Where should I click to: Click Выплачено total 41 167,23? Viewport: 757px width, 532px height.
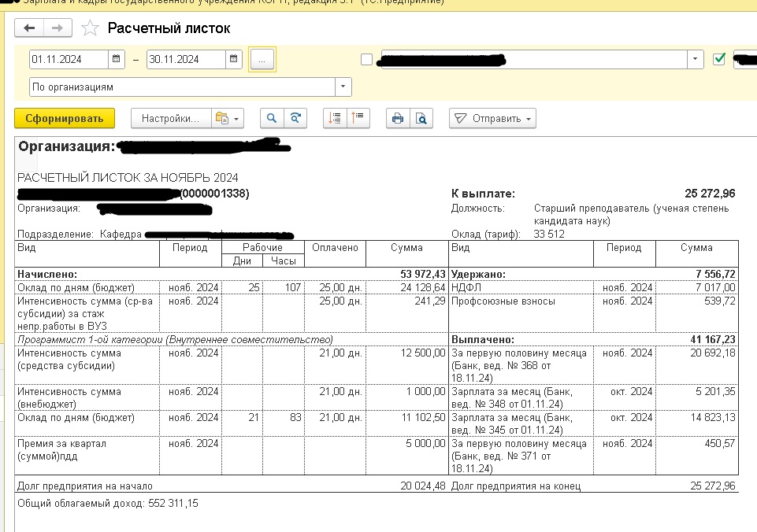(x=713, y=339)
